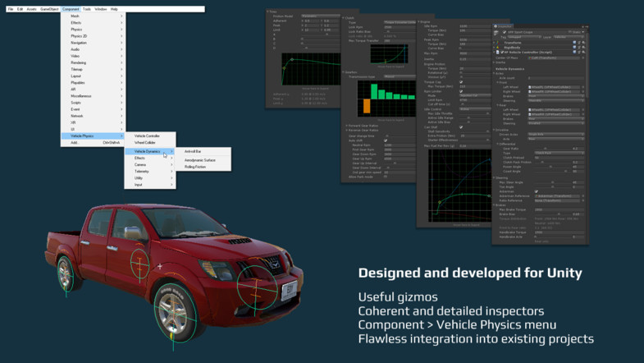Open the Window menu
The height and width of the screenshot is (363, 644).
(101, 9)
